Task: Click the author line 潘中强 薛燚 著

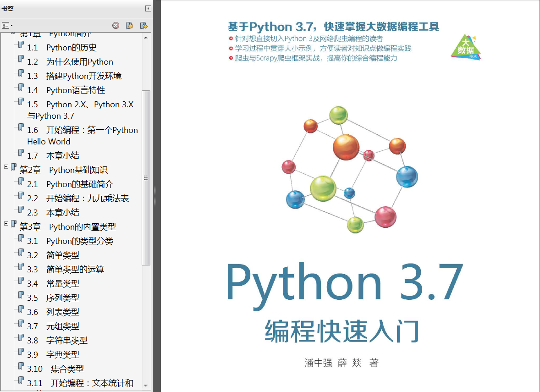Action: pos(342,363)
